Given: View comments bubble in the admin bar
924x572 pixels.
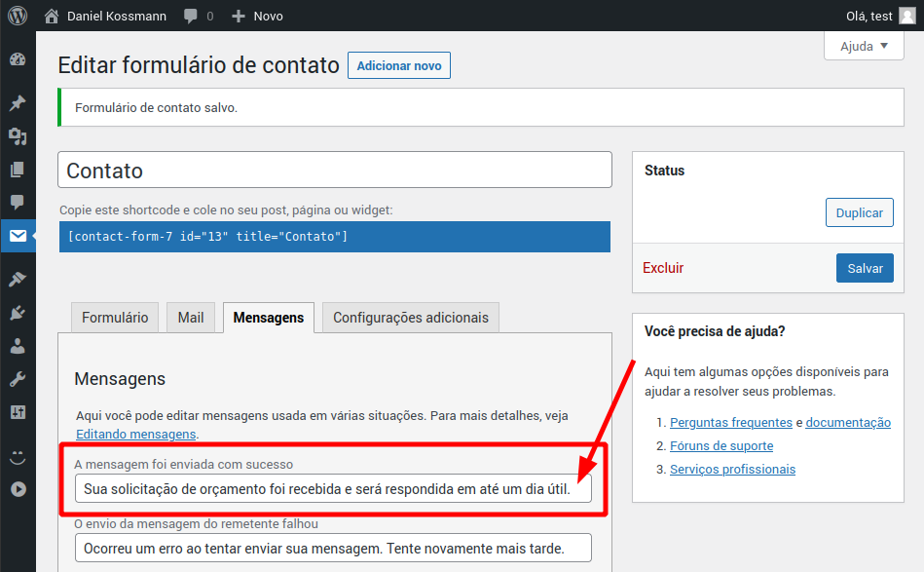Looking at the screenshot, I should (x=199, y=16).
